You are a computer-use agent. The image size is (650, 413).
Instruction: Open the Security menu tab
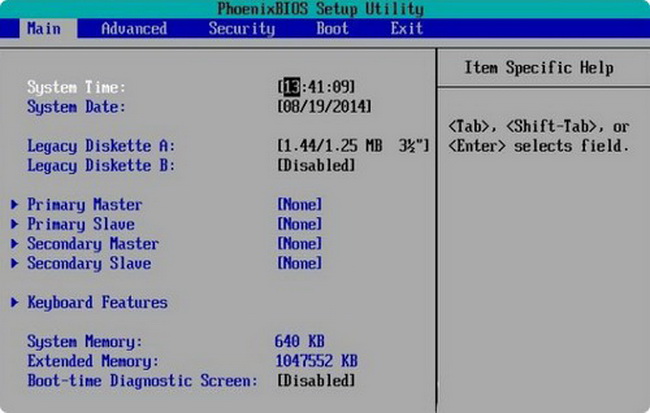[x=242, y=29]
